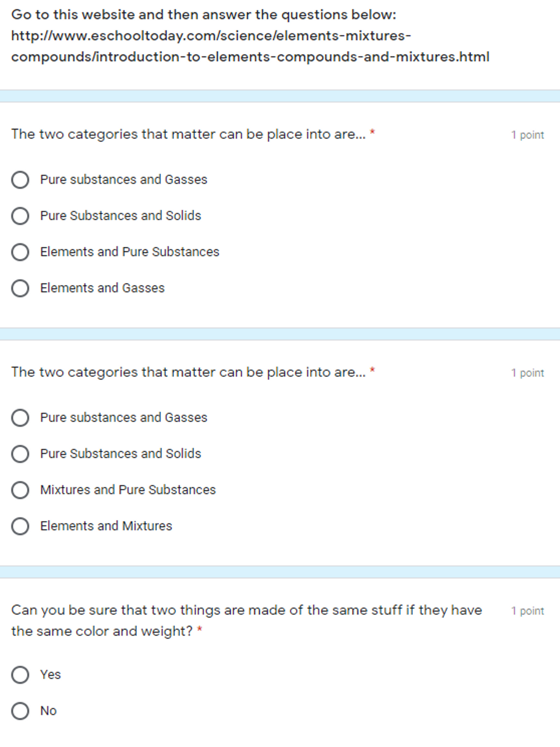Screen dimensions: 560x747
Task: Click the required asterisk on the first question
Action: coord(372,132)
